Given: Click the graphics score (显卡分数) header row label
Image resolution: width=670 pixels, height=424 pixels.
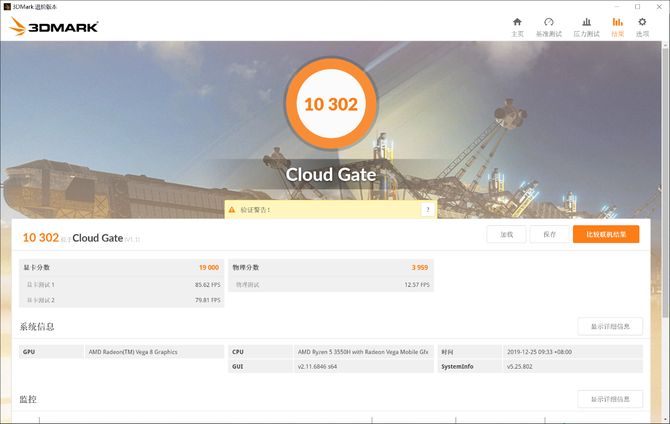Looking at the screenshot, I should [x=37, y=267].
